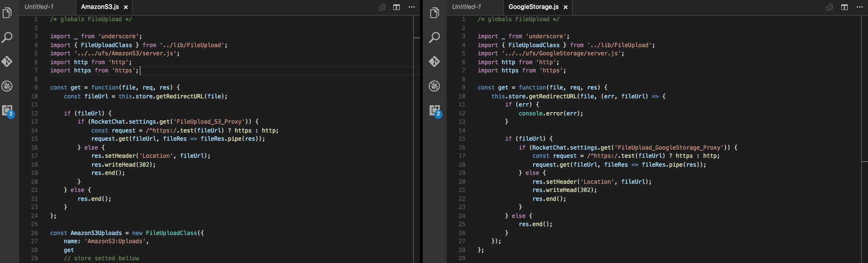Open More Actions menu in left editor
The image size is (868, 263).
tap(412, 7)
